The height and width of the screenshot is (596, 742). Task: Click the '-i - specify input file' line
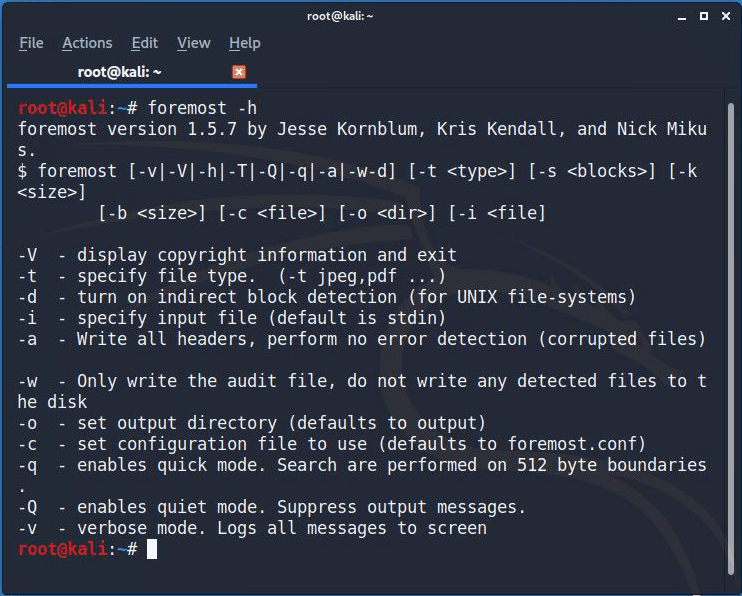pyautogui.click(x=232, y=318)
